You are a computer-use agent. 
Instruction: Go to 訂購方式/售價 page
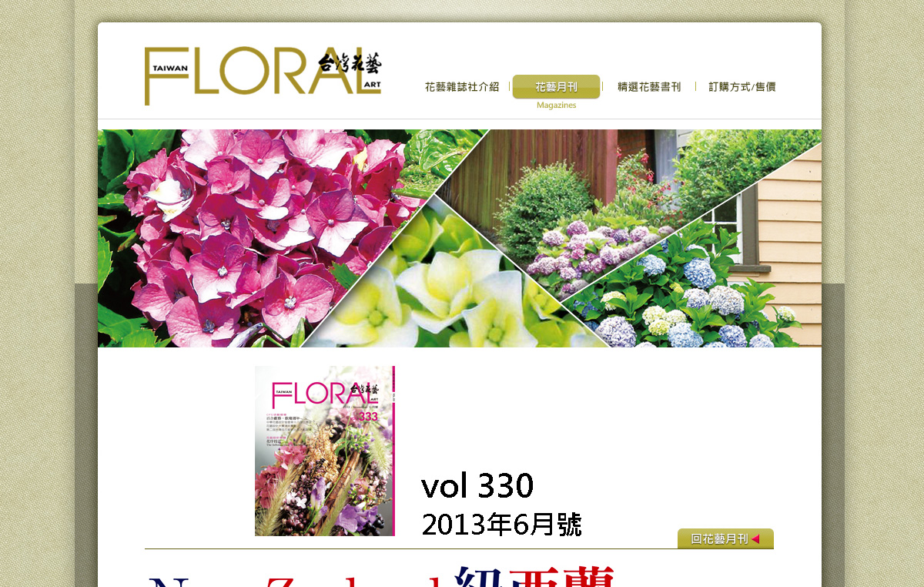pyautogui.click(x=742, y=87)
